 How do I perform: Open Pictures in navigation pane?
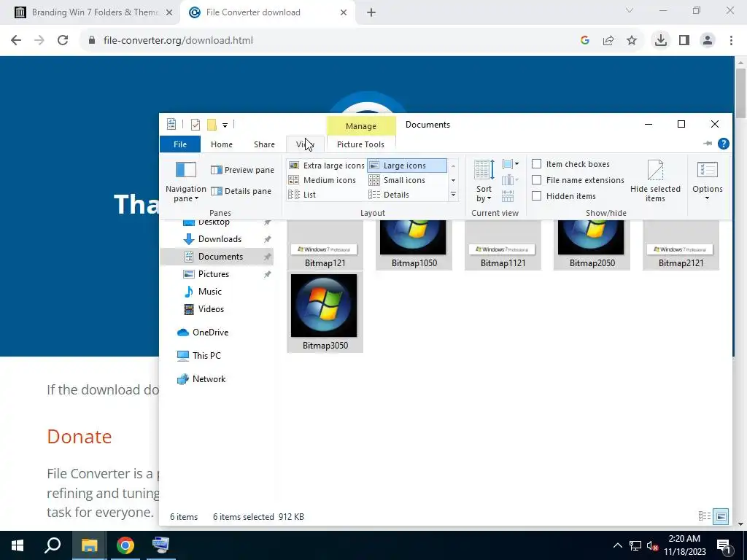point(213,274)
